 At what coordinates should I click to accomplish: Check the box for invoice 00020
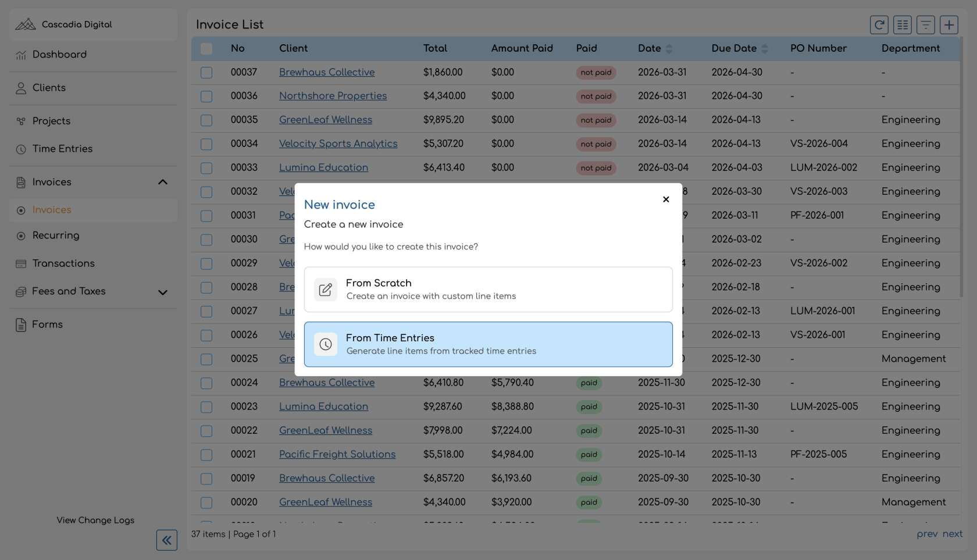click(206, 502)
